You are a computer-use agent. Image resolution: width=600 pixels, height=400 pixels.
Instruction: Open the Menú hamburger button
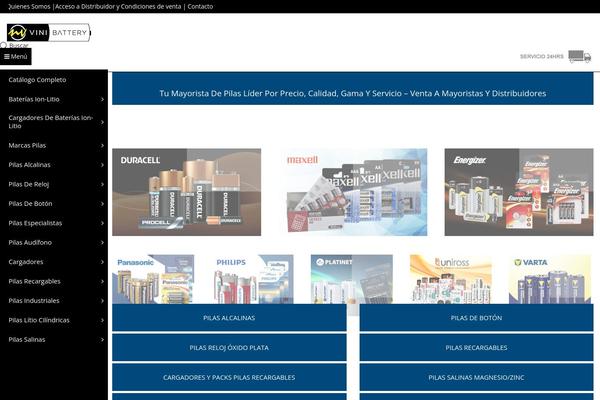(x=16, y=56)
